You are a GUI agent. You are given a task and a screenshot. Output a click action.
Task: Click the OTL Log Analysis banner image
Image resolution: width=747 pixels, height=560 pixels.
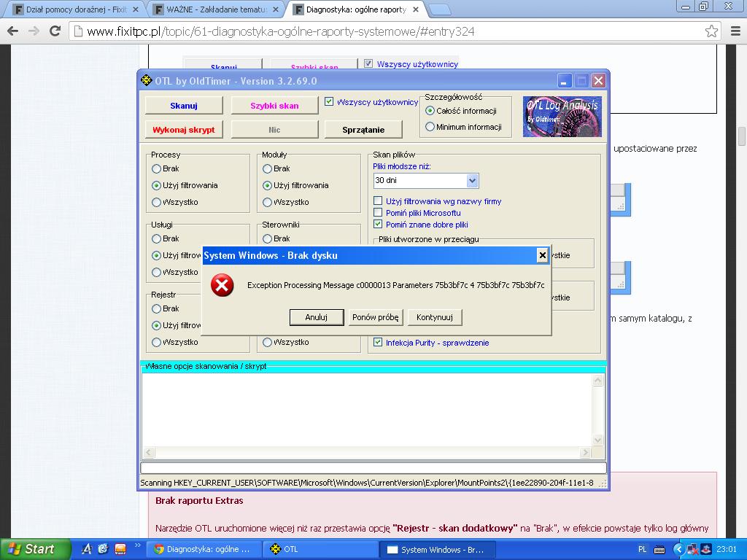(x=562, y=117)
